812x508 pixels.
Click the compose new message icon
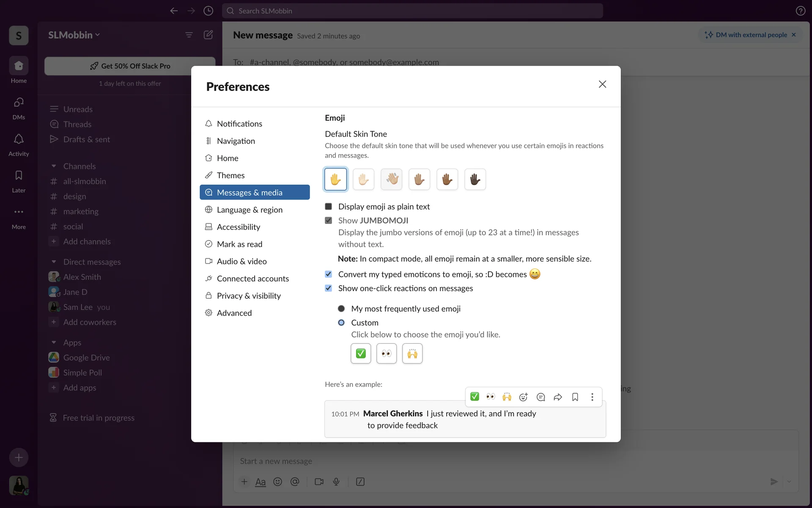tap(208, 35)
